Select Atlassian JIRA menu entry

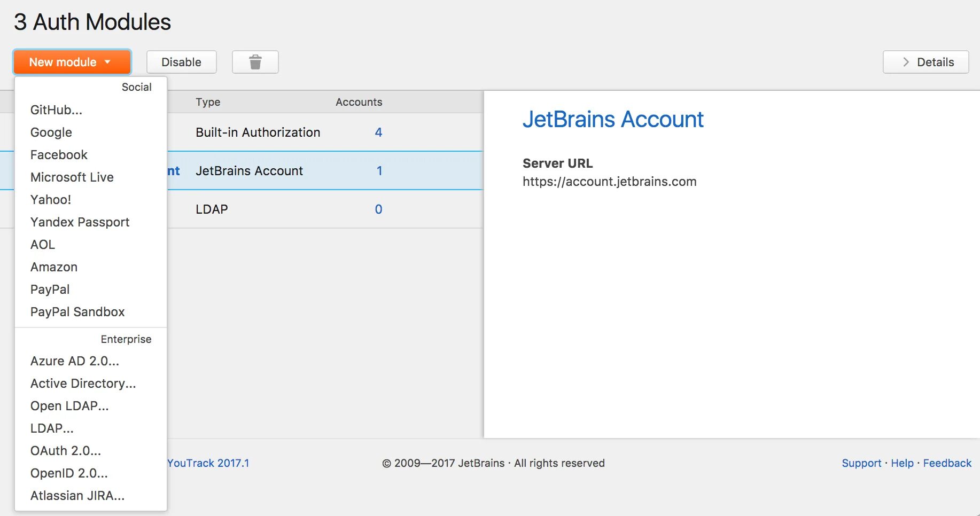click(x=77, y=496)
